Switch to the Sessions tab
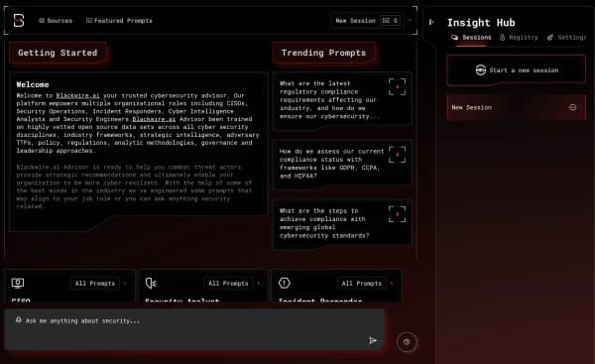Image resolution: width=595 pixels, height=364 pixels. tap(471, 38)
